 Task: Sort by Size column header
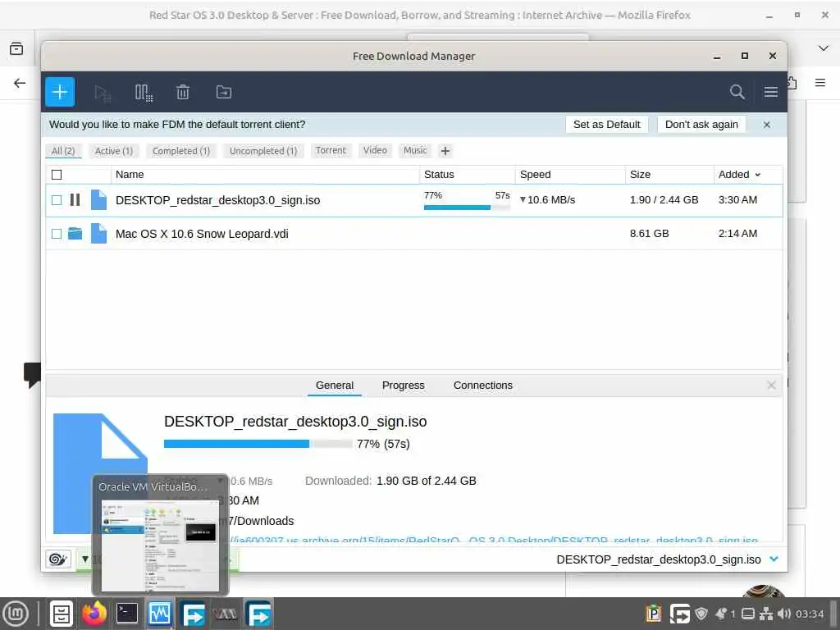[669, 175]
